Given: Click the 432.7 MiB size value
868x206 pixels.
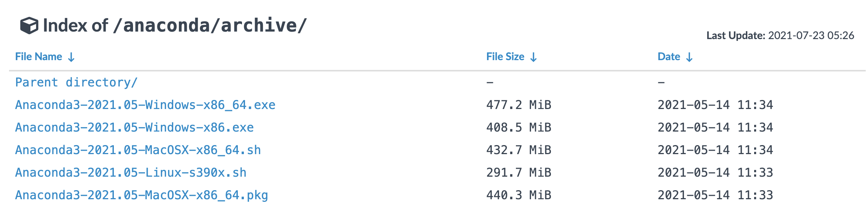Looking at the screenshot, I should click(x=519, y=150).
